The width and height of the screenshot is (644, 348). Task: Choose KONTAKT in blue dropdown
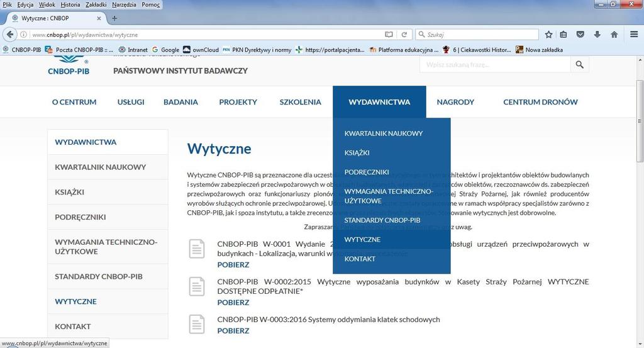click(x=360, y=259)
